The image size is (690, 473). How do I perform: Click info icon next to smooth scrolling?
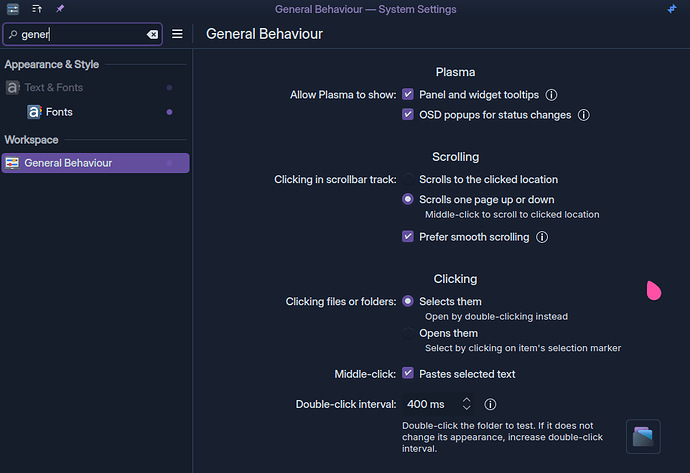542,237
